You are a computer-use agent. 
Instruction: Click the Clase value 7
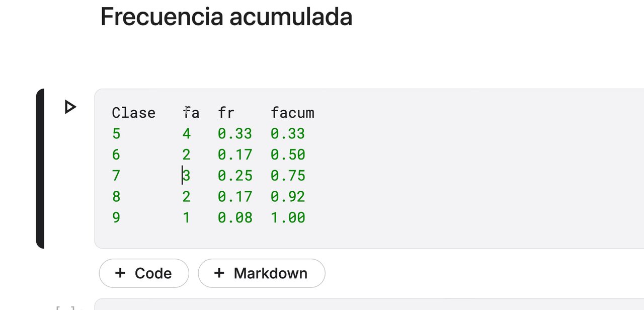(x=116, y=176)
